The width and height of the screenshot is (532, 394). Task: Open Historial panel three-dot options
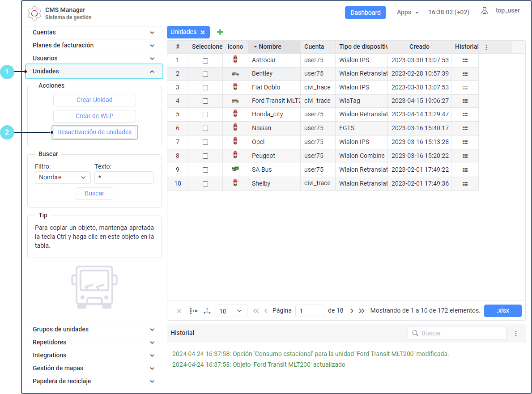point(515,334)
